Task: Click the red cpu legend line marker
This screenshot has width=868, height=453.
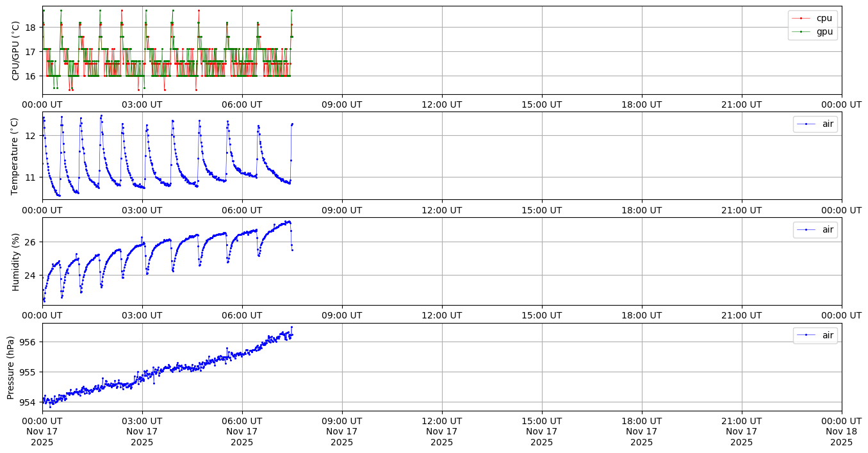Action: 801,18
